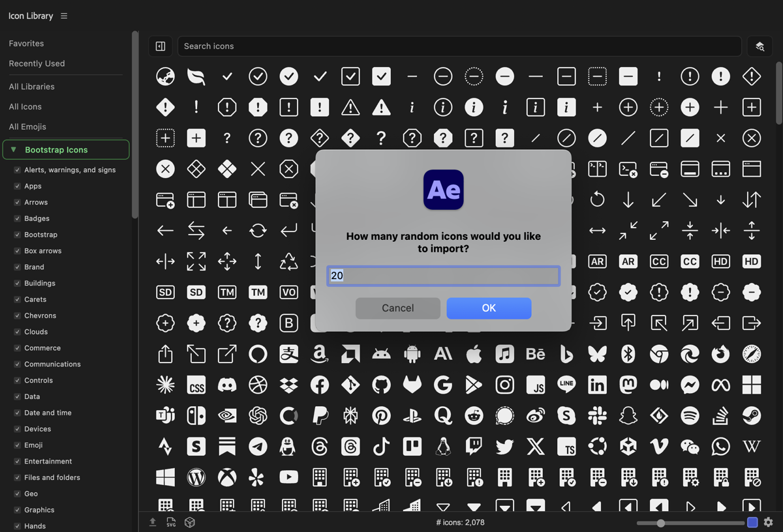783x532 pixels.
Task: Click the Emoji category label
Action: coord(33,445)
